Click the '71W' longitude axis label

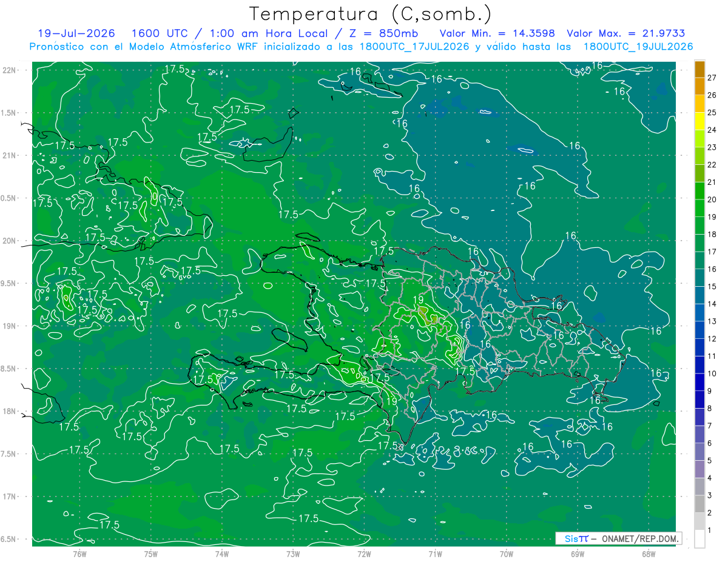(435, 554)
